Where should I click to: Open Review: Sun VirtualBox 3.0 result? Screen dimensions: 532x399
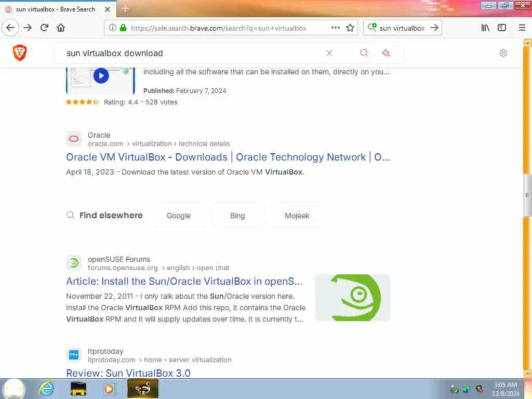128,373
